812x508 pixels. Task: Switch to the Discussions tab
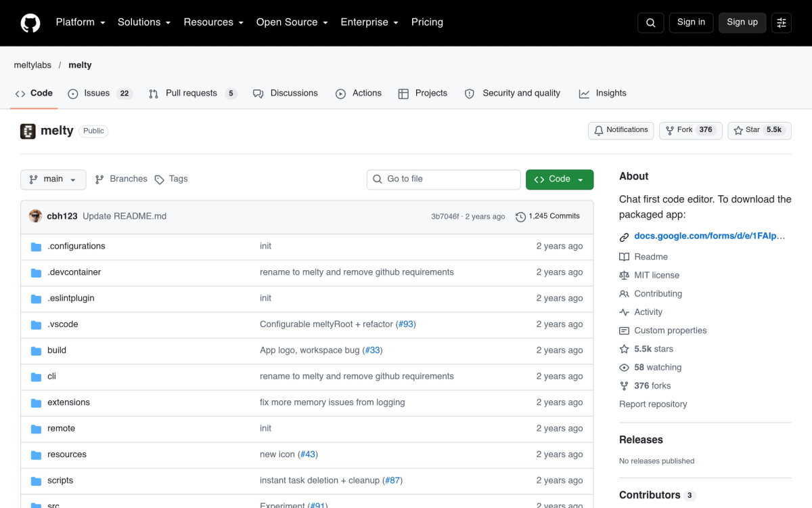[285, 93]
